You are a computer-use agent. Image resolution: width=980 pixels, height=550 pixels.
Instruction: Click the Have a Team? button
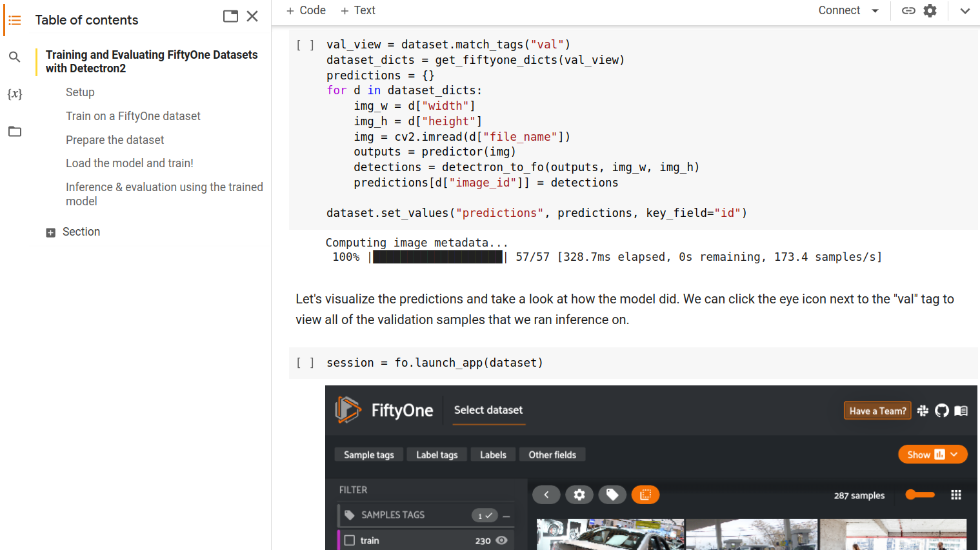point(877,411)
